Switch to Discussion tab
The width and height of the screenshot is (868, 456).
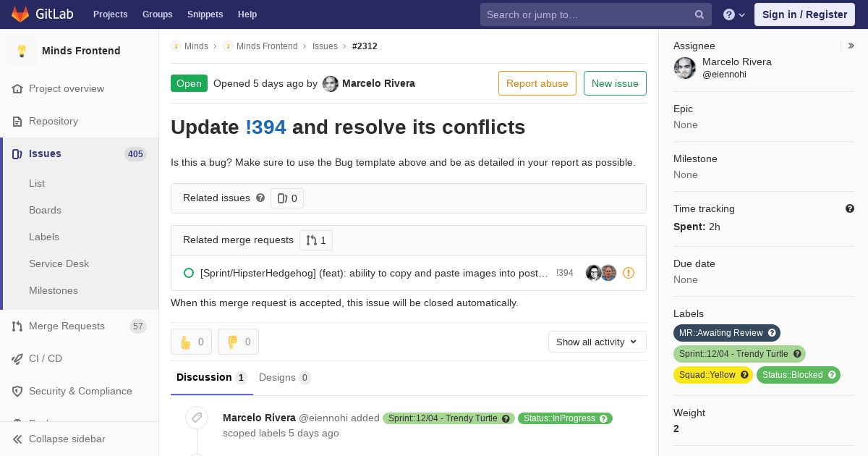click(212, 377)
